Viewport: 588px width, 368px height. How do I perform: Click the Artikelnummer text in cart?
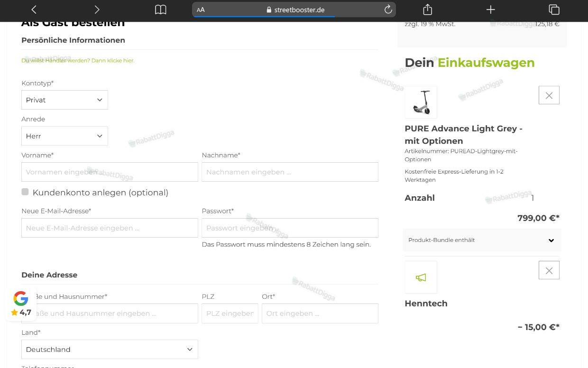(x=461, y=155)
